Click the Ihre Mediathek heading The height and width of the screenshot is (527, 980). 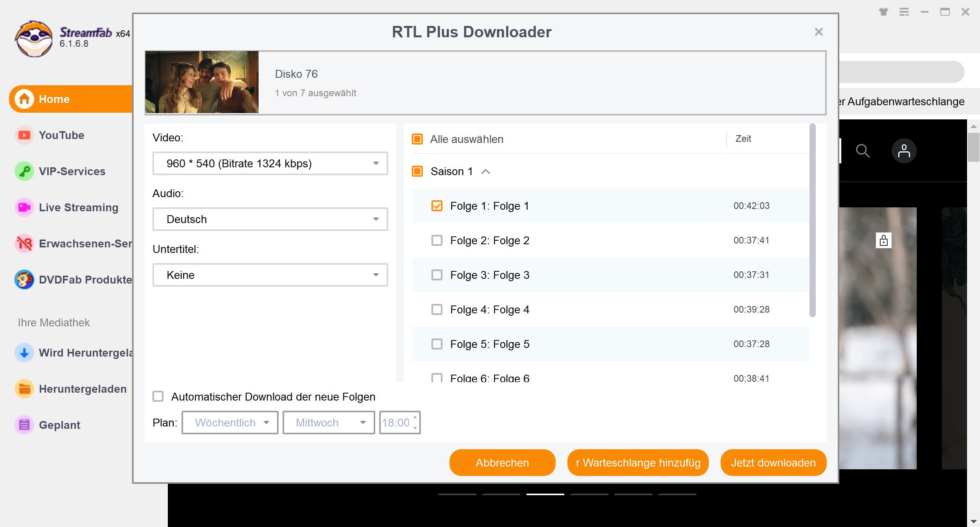point(54,322)
